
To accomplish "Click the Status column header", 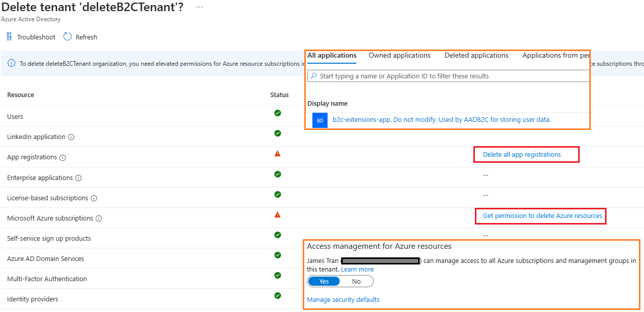I will pyautogui.click(x=279, y=95).
